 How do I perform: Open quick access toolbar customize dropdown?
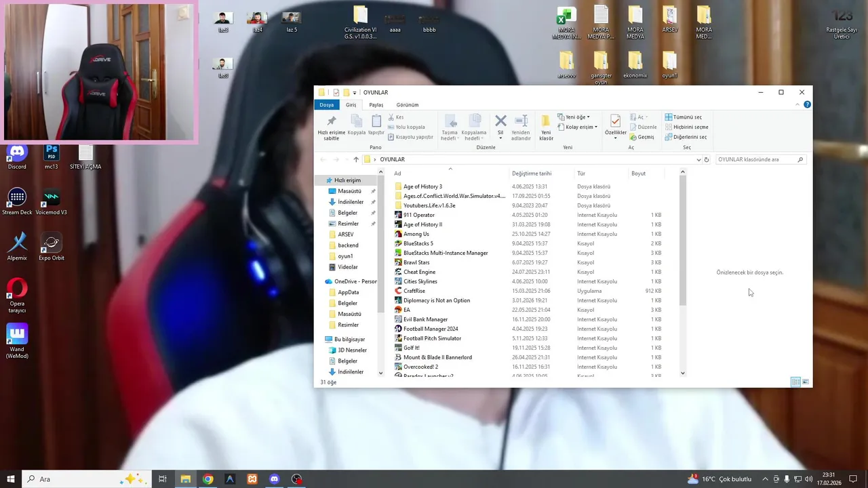tap(355, 93)
